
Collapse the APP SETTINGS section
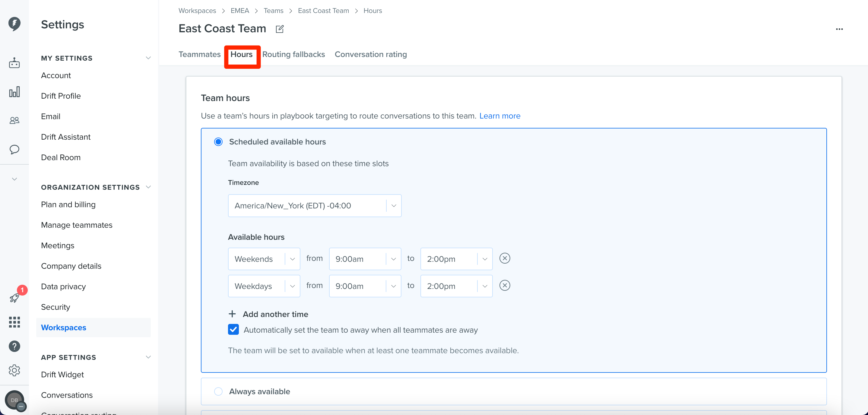pos(148,357)
